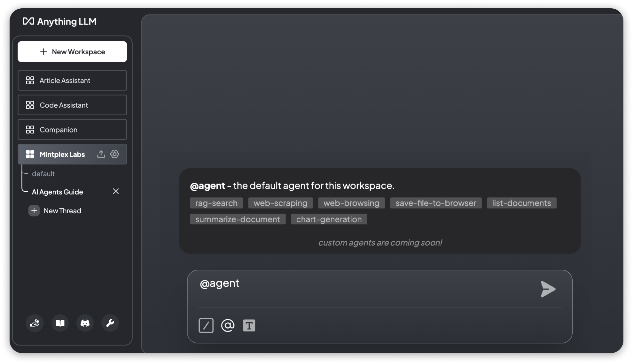Image resolution: width=633 pixels, height=364 pixels.
Task: Click the upload icon for Mintplex Labs
Action: click(x=100, y=154)
